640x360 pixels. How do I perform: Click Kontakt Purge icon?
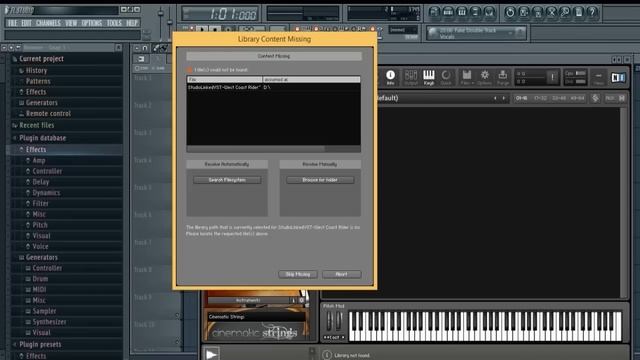502,77
